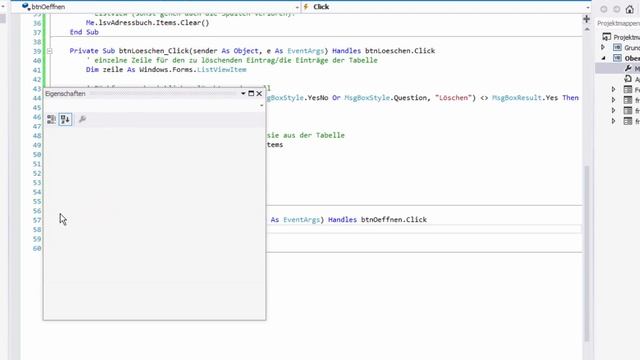640x360 pixels.
Task: Select the Ober... project in the tree
Action: click(632, 58)
